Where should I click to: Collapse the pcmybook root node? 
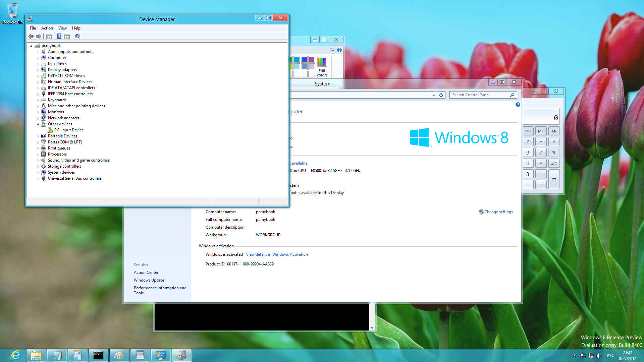[x=31, y=46]
